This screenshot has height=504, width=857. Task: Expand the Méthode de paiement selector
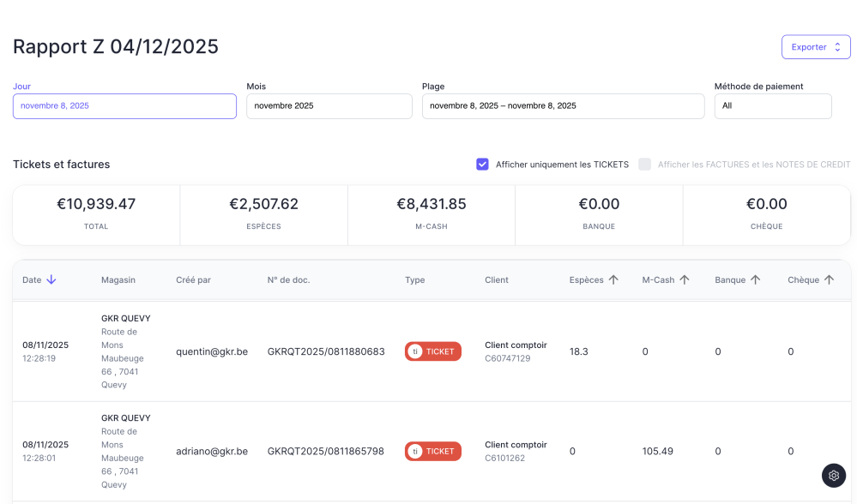[772, 106]
